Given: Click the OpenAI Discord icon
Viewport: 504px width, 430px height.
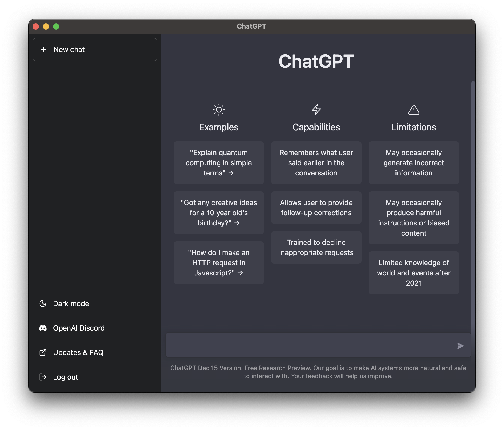Looking at the screenshot, I should tap(43, 328).
